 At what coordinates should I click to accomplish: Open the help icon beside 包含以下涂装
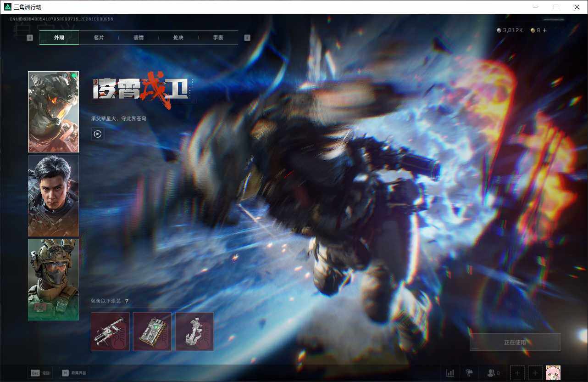coord(127,301)
